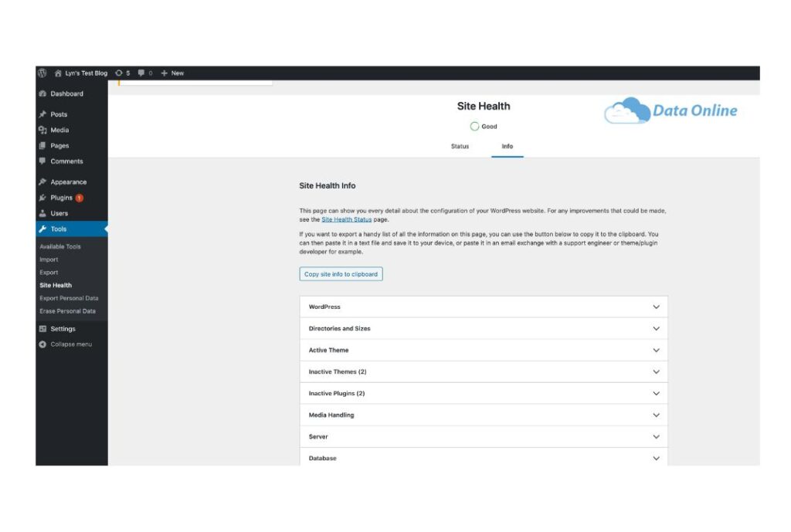The height and width of the screenshot is (532, 791).
Task: Open the Users menu label
Action: click(59, 213)
